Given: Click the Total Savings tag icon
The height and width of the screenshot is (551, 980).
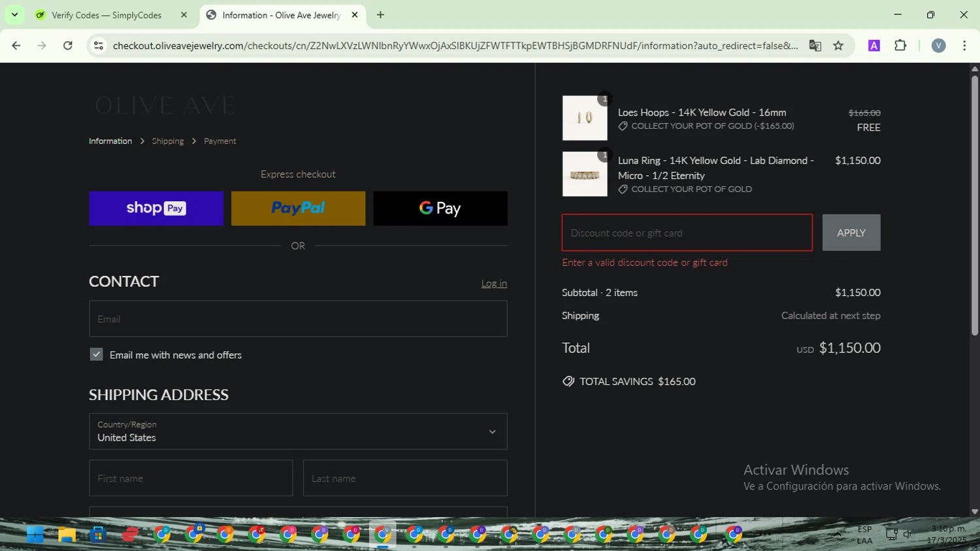Looking at the screenshot, I should coord(568,382).
